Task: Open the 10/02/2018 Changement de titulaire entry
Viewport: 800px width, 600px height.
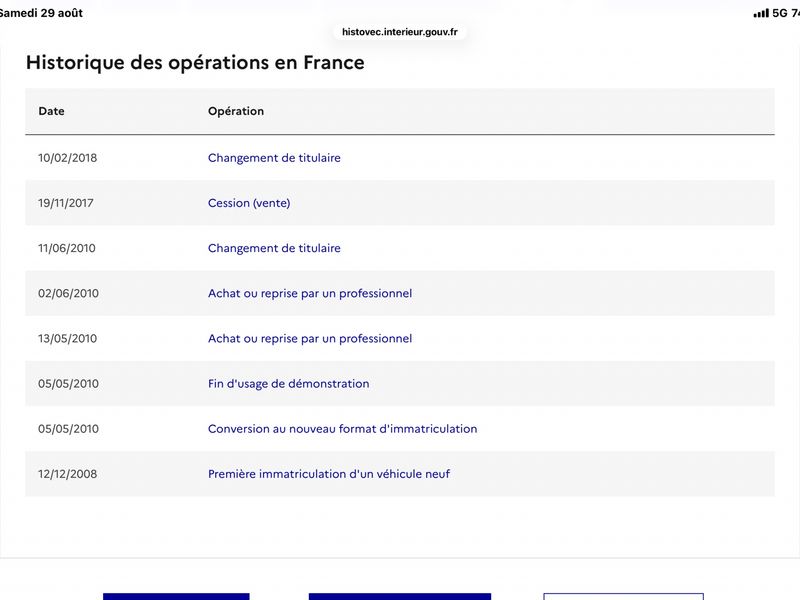Action: coord(274,158)
